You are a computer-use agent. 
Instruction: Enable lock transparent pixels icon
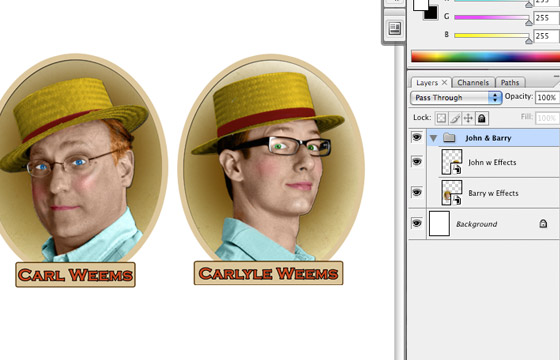[441, 118]
